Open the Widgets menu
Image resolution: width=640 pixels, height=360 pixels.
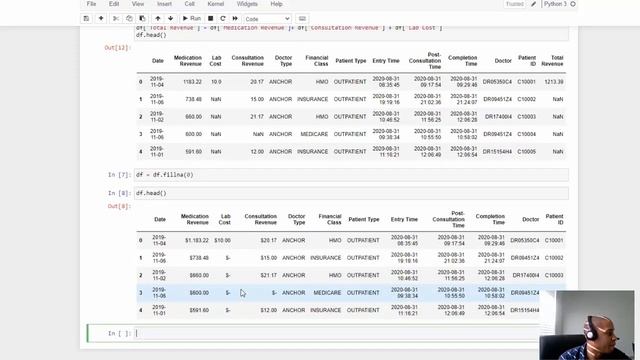247,4
